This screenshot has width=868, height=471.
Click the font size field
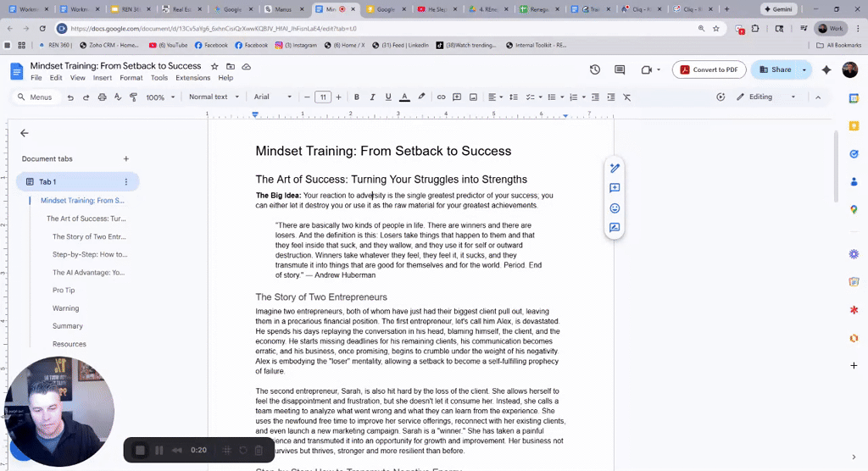point(323,97)
